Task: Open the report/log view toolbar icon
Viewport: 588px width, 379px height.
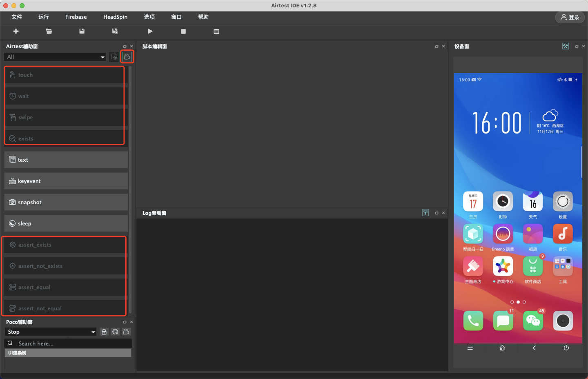Action: (216, 31)
